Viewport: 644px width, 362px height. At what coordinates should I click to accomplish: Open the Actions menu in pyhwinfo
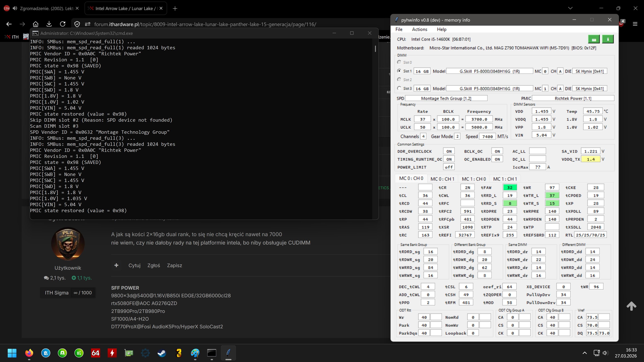419,29
